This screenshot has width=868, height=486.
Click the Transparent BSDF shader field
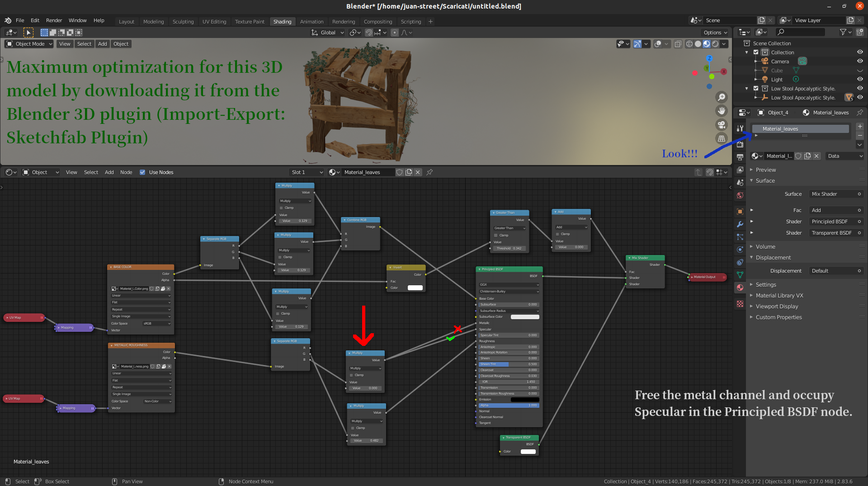[x=836, y=233]
